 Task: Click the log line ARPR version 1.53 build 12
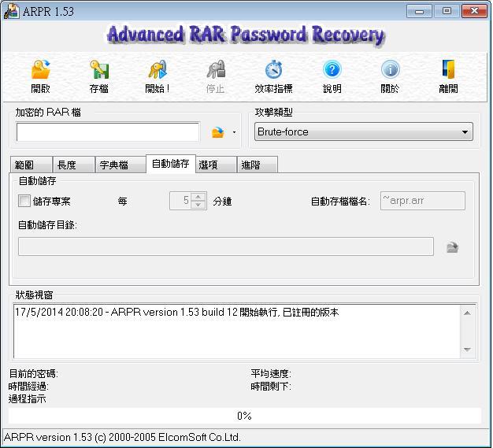pos(177,313)
